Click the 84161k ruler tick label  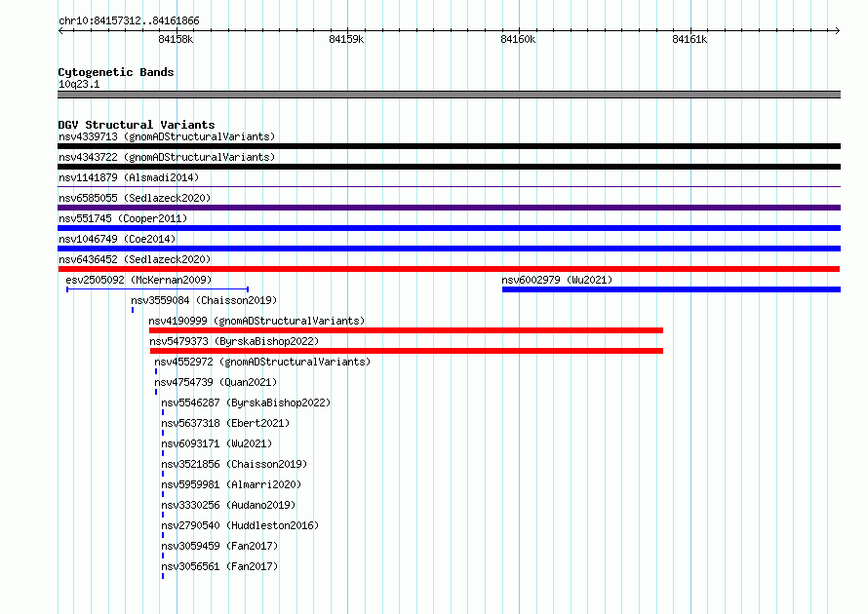click(x=690, y=39)
